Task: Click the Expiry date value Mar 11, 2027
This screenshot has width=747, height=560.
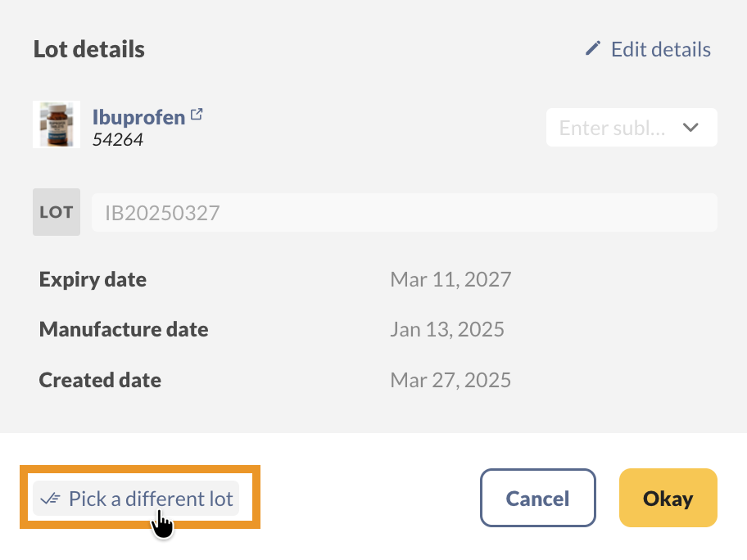Action: (x=450, y=279)
